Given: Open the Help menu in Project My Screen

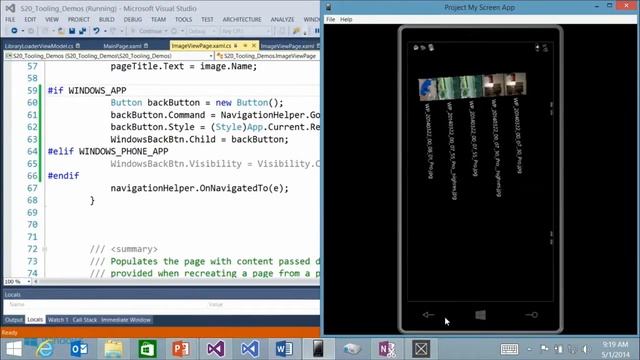Looking at the screenshot, I should pos(346,19).
